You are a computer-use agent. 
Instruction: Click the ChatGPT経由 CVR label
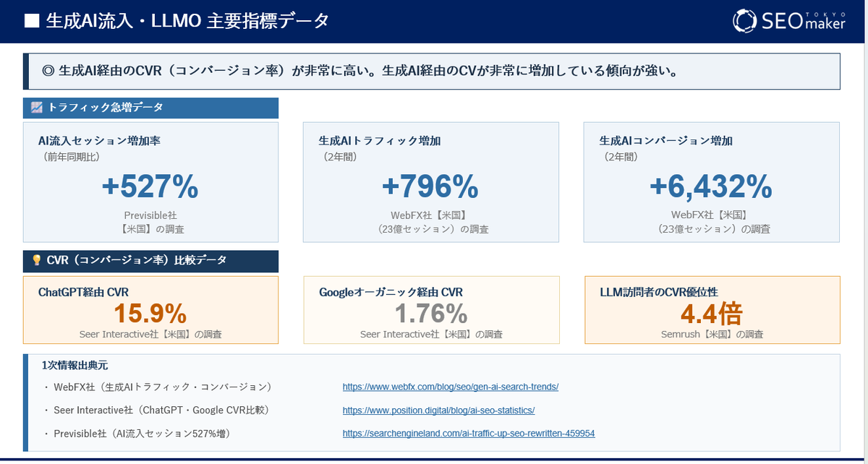point(83,292)
